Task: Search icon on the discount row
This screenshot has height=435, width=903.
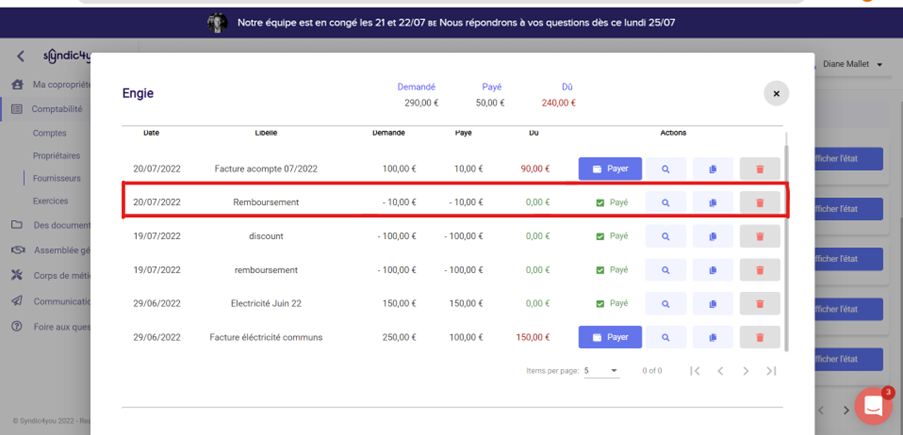Action: coord(665,236)
